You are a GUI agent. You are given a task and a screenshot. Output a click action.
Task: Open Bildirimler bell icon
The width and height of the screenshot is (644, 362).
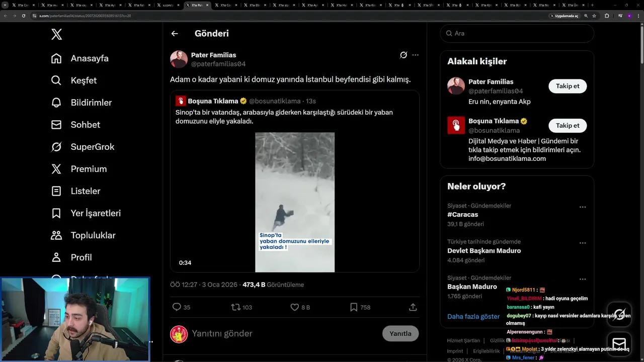pyautogui.click(x=56, y=103)
